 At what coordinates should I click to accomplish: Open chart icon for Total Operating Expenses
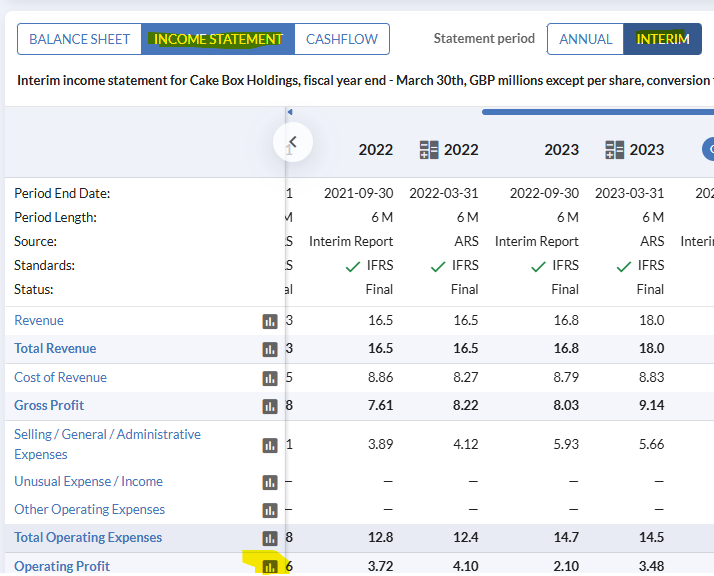pos(270,538)
